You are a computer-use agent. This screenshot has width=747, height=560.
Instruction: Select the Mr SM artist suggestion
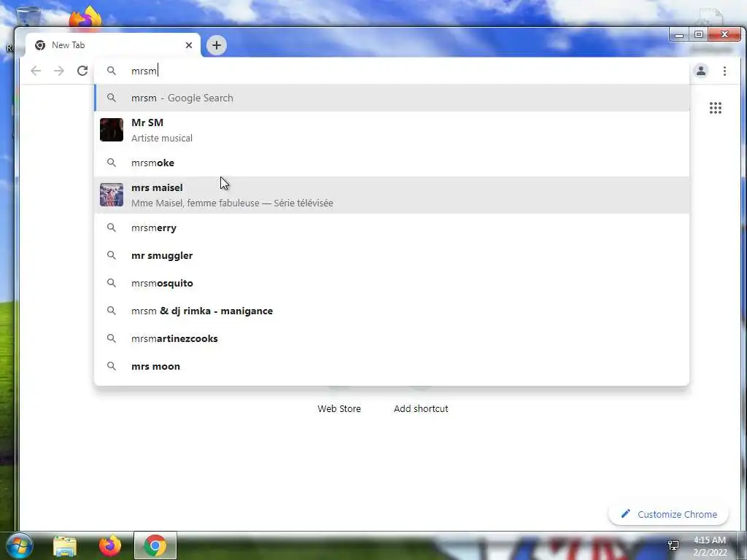coord(392,130)
